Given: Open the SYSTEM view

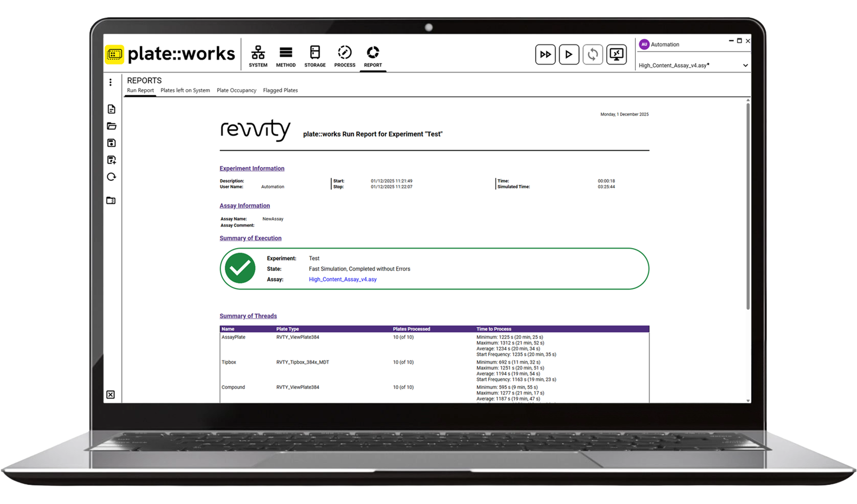Looking at the screenshot, I should click(x=258, y=56).
